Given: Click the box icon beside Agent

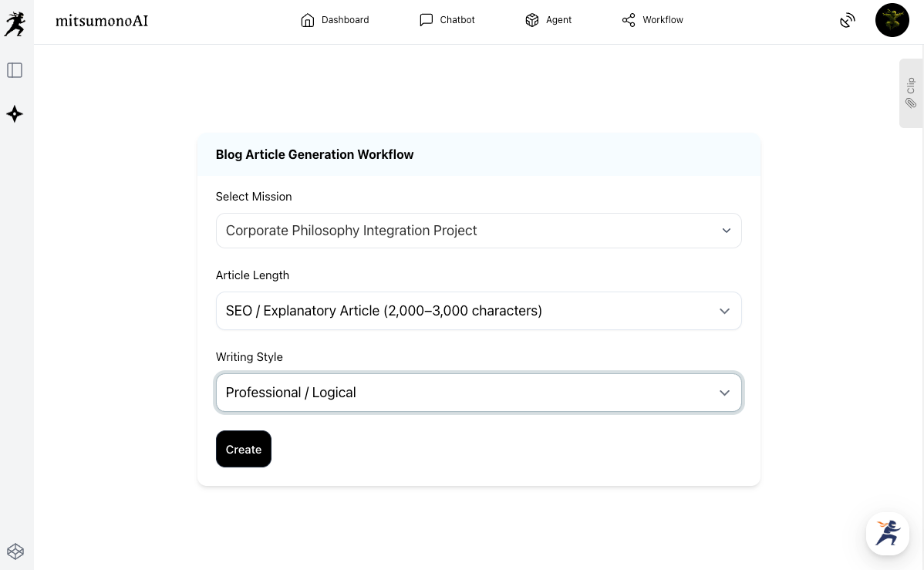Looking at the screenshot, I should click(x=532, y=20).
